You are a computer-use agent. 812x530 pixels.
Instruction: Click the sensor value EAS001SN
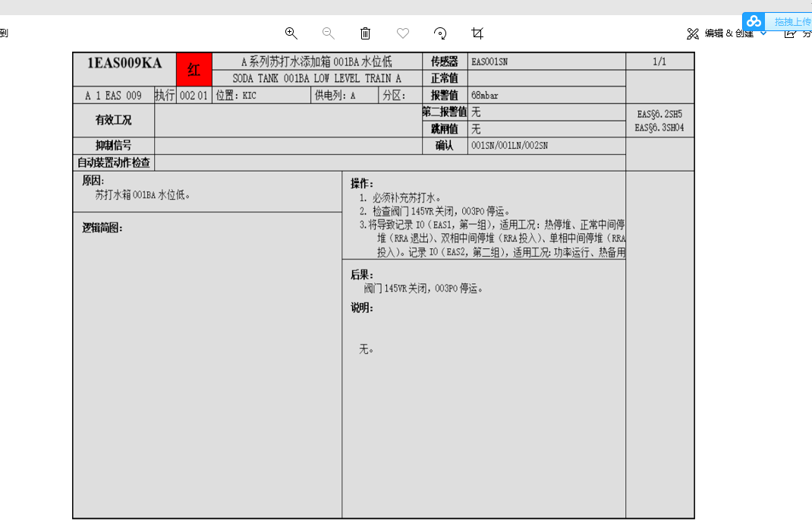489,62
